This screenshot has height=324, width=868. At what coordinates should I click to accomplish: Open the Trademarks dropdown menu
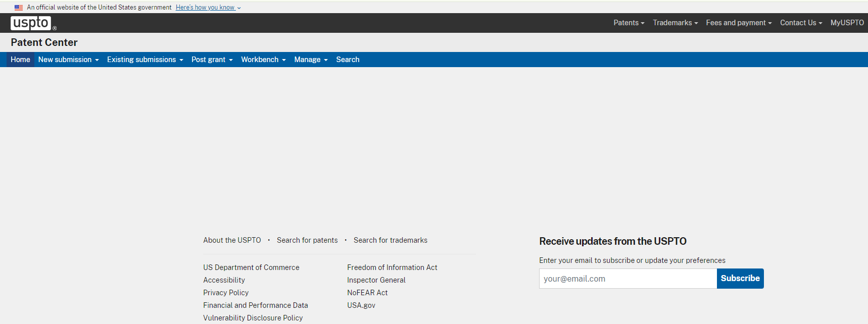tap(675, 23)
